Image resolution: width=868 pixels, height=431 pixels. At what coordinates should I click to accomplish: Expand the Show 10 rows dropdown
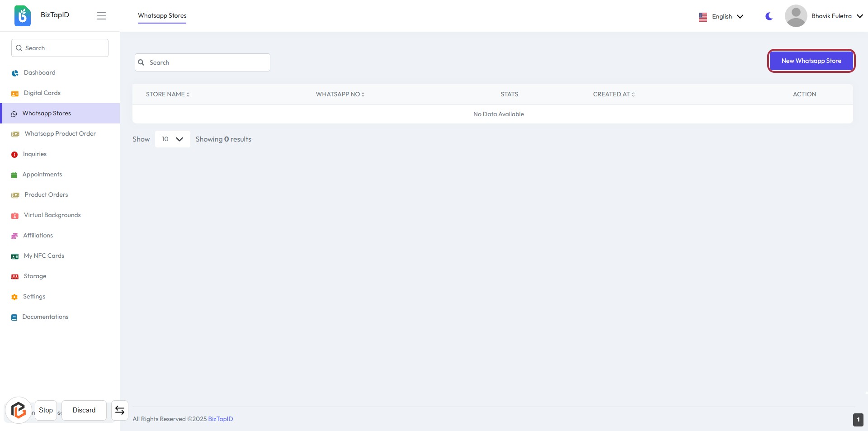coord(172,139)
